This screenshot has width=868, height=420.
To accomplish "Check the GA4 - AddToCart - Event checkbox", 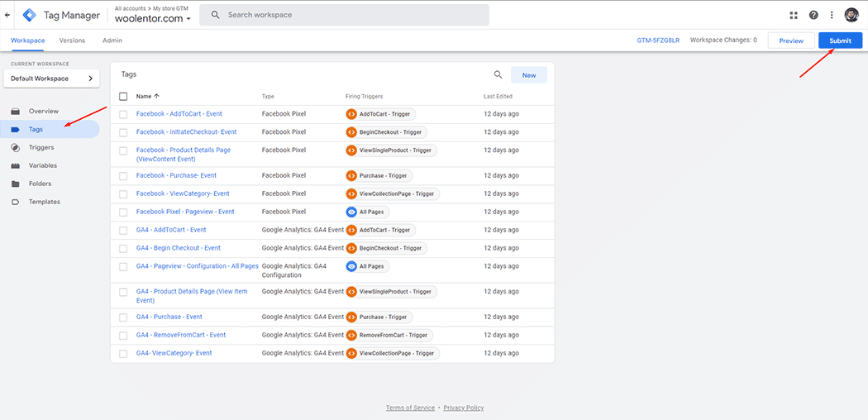I will (123, 230).
